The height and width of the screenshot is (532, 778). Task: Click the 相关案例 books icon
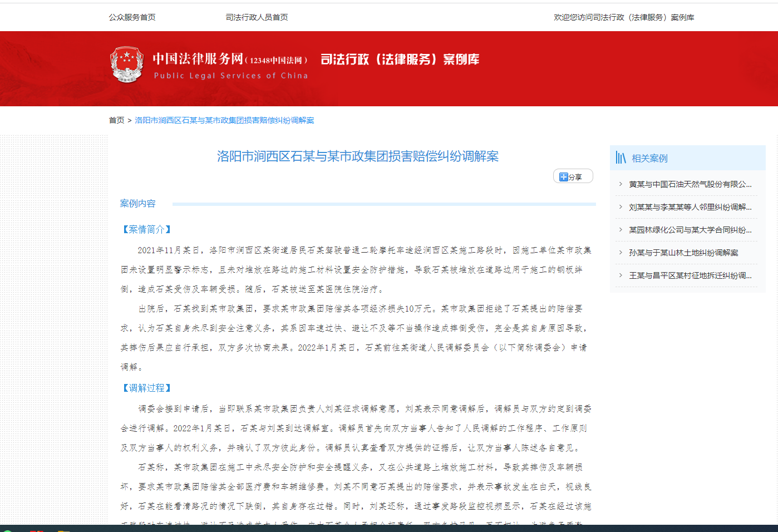pyautogui.click(x=621, y=158)
